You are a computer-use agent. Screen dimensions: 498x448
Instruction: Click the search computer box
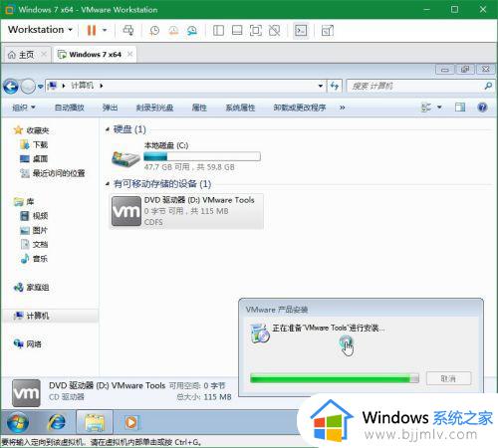tap(421, 86)
